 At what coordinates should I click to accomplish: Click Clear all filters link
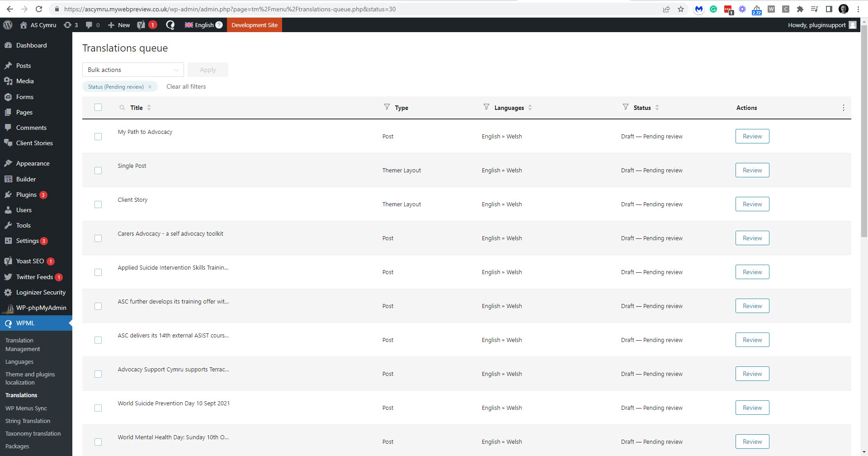tap(186, 86)
